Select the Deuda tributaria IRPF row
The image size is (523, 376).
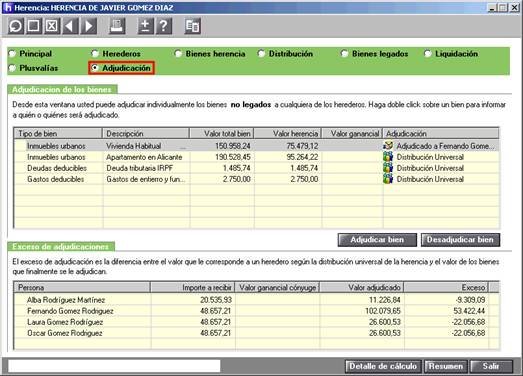point(257,168)
